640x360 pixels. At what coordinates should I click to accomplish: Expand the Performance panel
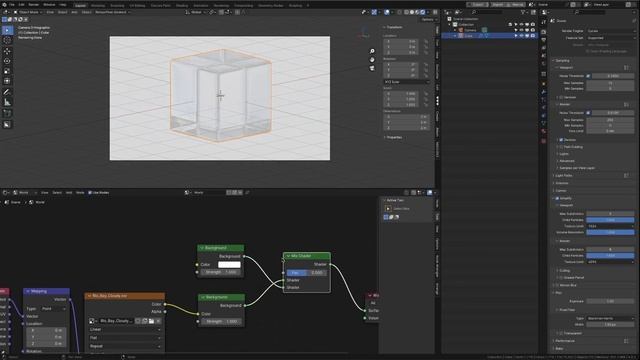pyautogui.click(x=564, y=341)
